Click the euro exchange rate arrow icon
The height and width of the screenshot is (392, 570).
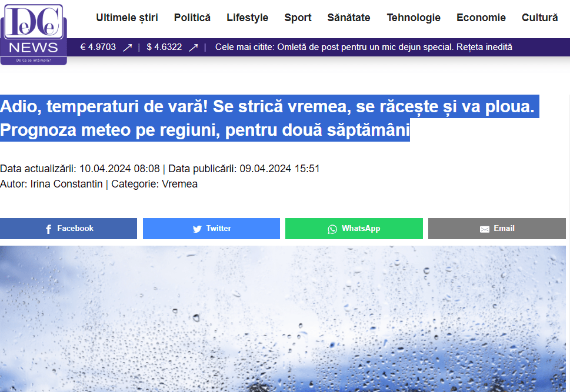point(127,48)
